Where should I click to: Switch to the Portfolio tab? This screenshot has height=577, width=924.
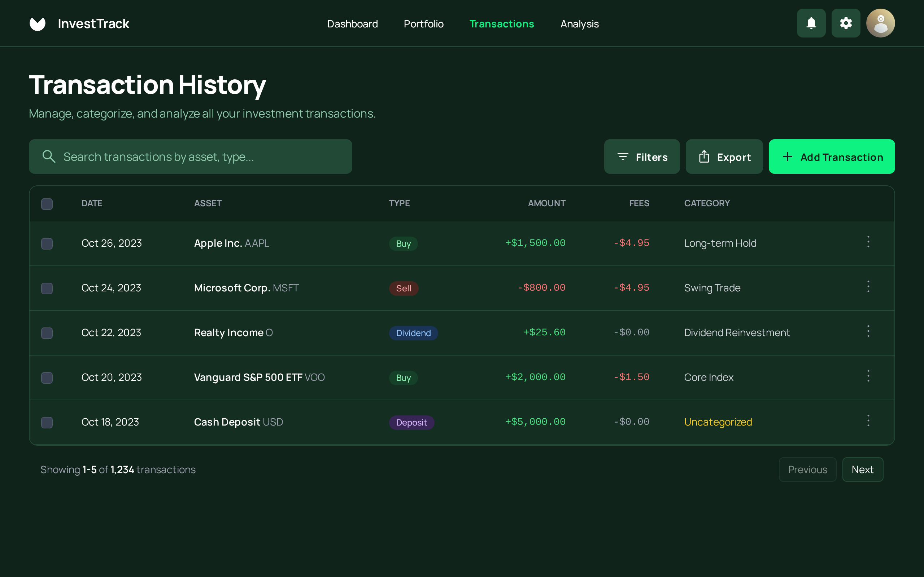pos(423,24)
